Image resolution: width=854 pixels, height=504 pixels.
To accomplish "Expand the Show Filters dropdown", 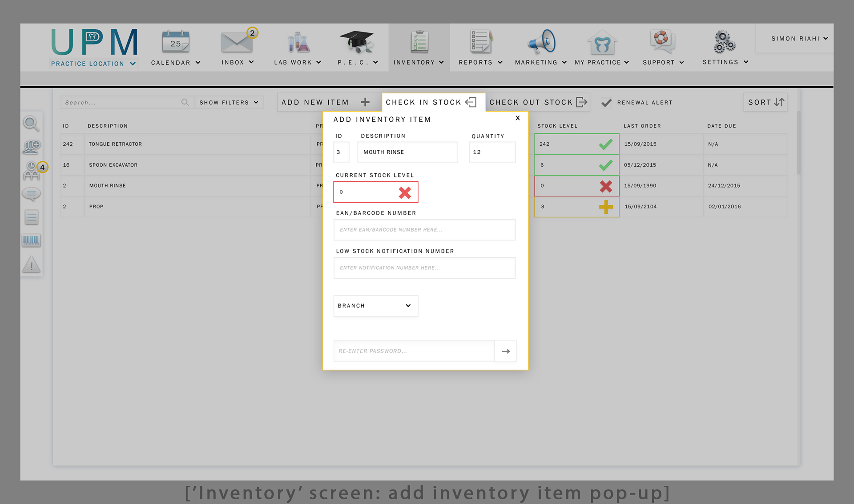I will (229, 103).
